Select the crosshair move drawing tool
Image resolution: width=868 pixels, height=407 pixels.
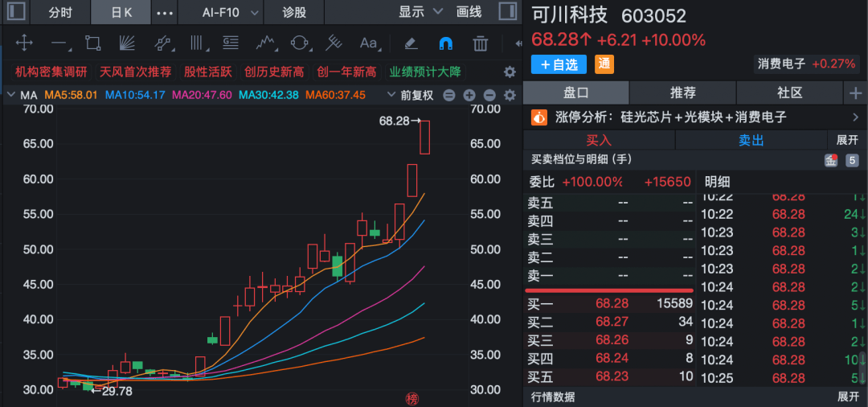tap(24, 43)
